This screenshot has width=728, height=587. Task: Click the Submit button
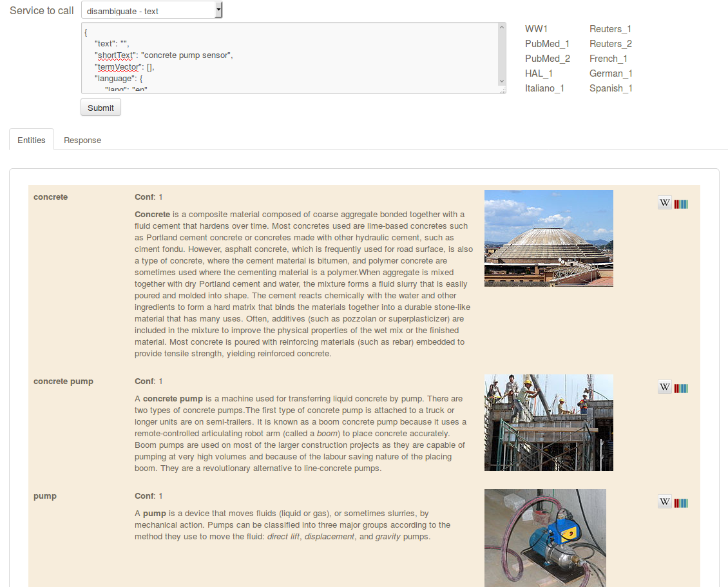pyautogui.click(x=101, y=107)
